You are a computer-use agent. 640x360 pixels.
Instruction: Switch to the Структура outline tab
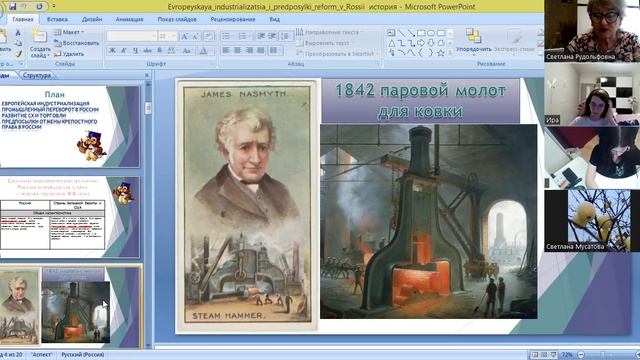pyautogui.click(x=37, y=75)
